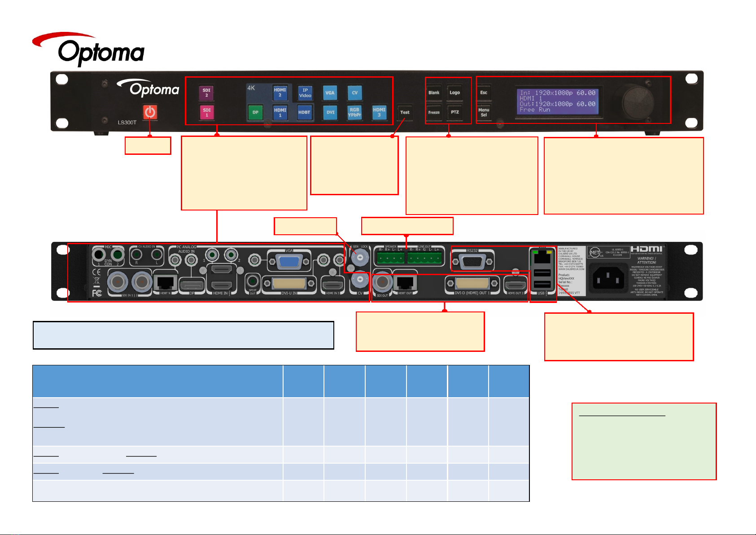Viewport: 756px width, 535px height.
Task: Select the SDI 2 input button
Action: [206, 93]
